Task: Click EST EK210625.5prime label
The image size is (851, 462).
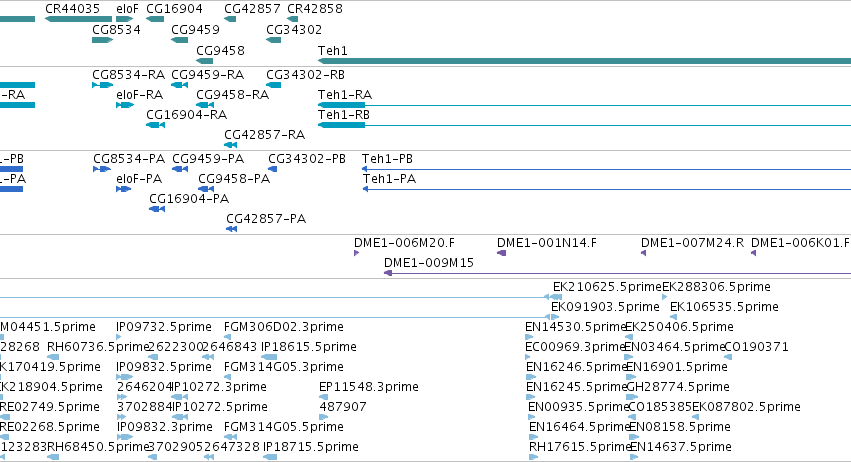Action: pos(607,287)
